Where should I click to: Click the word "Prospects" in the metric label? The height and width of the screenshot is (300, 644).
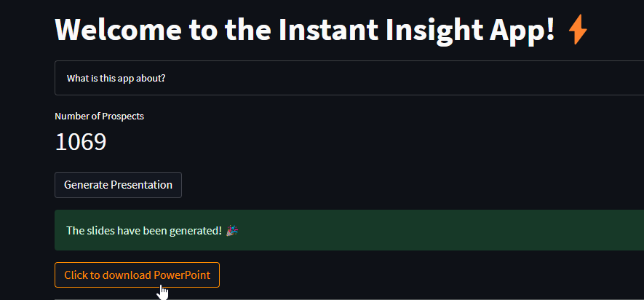[124, 117]
